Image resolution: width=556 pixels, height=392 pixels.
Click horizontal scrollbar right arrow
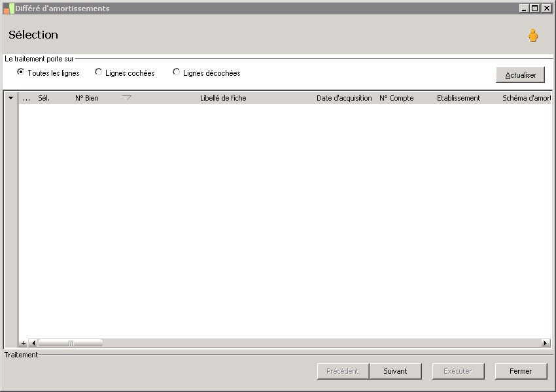click(x=546, y=343)
